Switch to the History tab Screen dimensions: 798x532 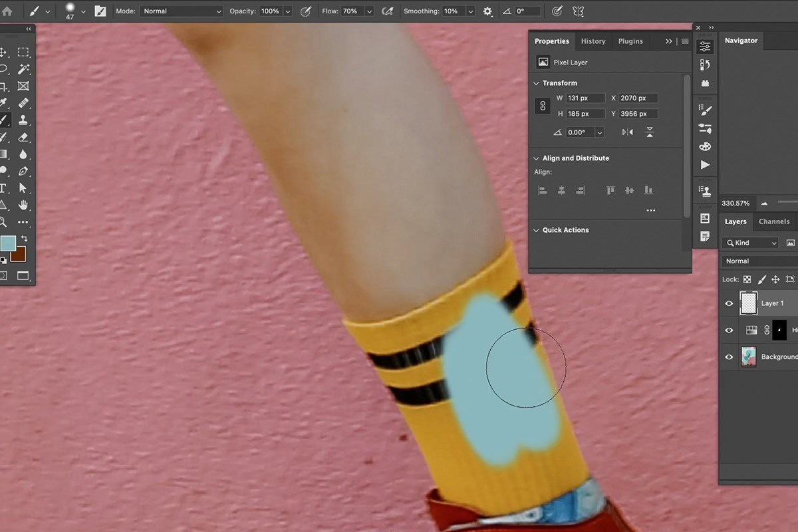(593, 41)
